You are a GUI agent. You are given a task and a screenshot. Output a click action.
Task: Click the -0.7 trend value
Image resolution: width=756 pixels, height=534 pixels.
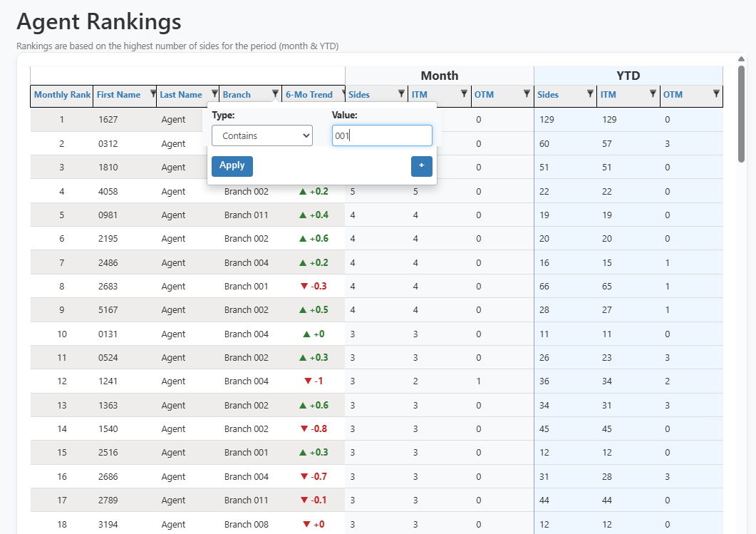coord(314,477)
